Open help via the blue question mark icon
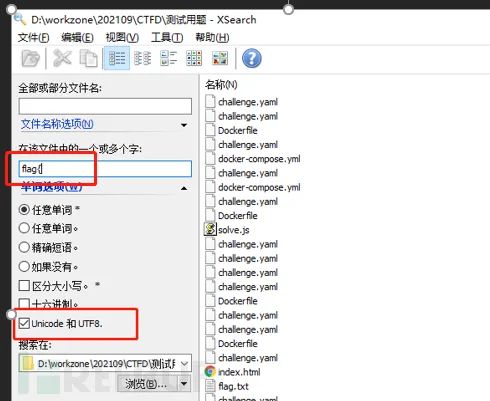The image size is (490, 401). [x=252, y=58]
